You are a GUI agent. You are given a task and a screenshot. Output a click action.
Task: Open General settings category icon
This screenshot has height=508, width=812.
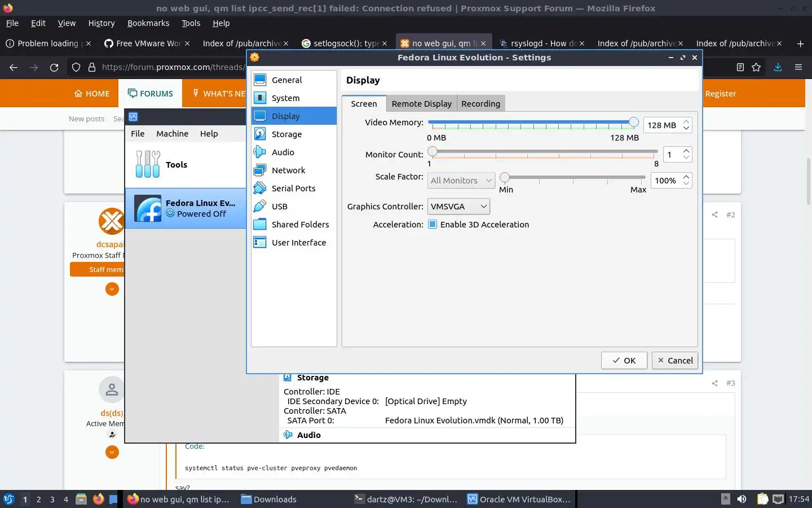(x=260, y=80)
